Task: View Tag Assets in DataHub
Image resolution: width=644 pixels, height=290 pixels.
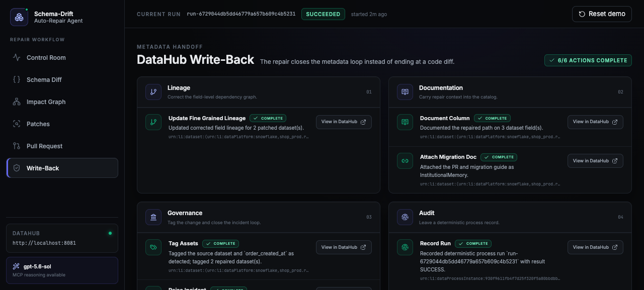Action: coord(344,247)
